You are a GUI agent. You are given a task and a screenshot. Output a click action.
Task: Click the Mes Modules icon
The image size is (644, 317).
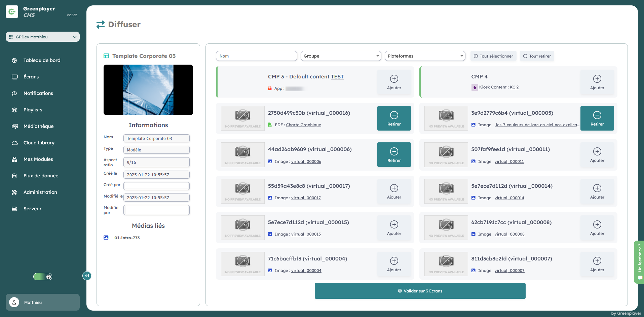14,159
